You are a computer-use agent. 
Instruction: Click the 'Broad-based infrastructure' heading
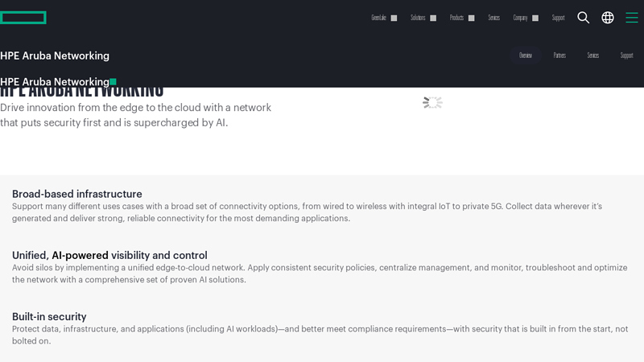click(x=76, y=194)
